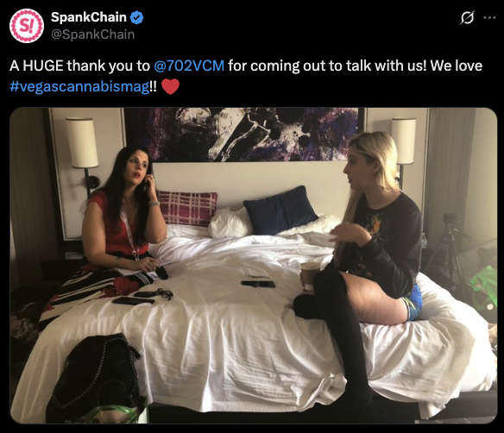Open the SpankChain display name link

[x=89, y=17]
